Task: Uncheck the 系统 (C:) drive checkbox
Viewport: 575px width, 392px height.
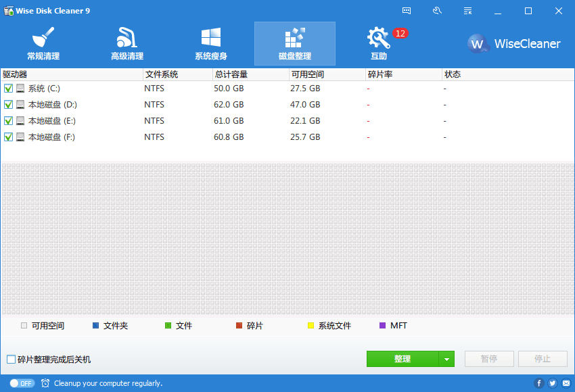Action: [8, 89]
